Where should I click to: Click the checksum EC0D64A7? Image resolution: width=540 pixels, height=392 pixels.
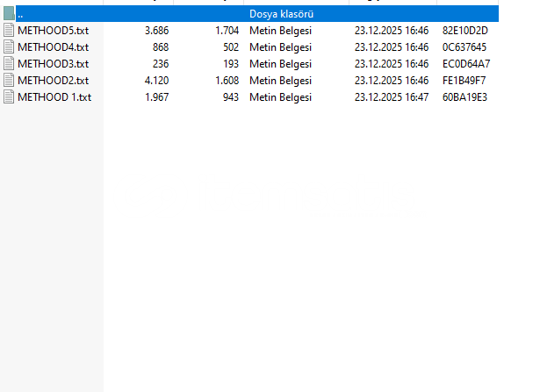(466, 64)
